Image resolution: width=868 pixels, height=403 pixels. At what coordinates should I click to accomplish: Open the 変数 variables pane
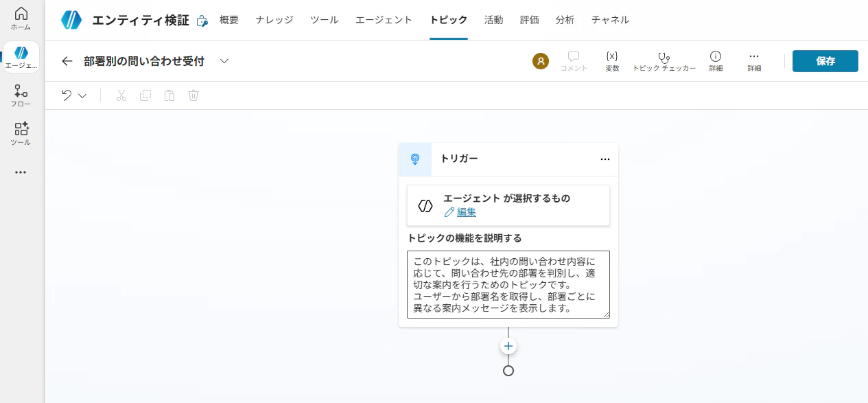pos(612,61)
